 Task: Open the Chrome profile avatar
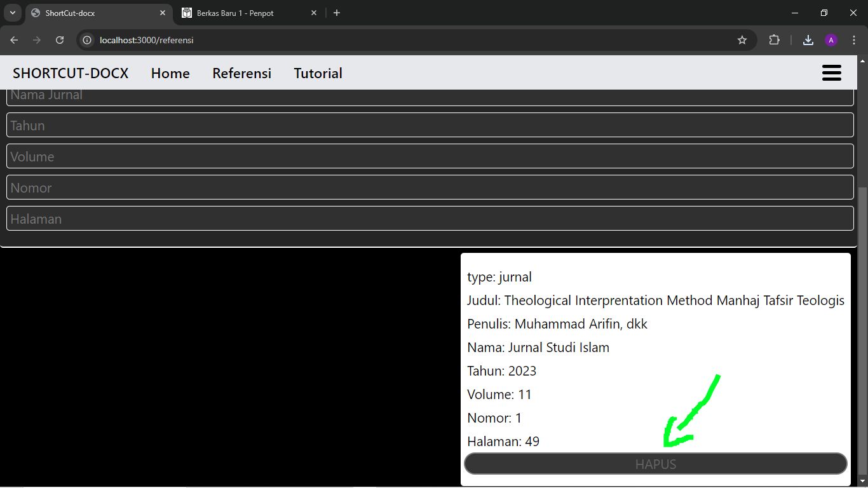tap(831, 40)
